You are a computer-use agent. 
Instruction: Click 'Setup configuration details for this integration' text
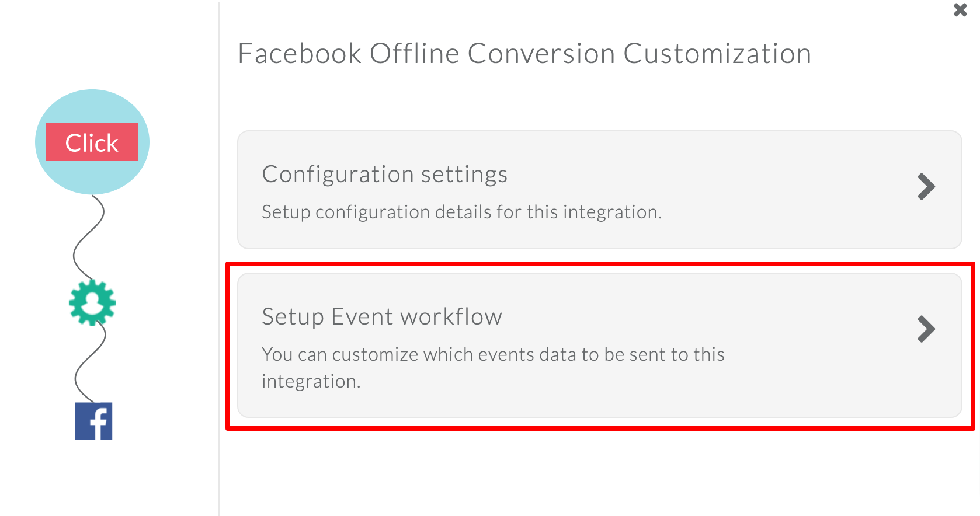pyautogui.click(x=461, y=212)
